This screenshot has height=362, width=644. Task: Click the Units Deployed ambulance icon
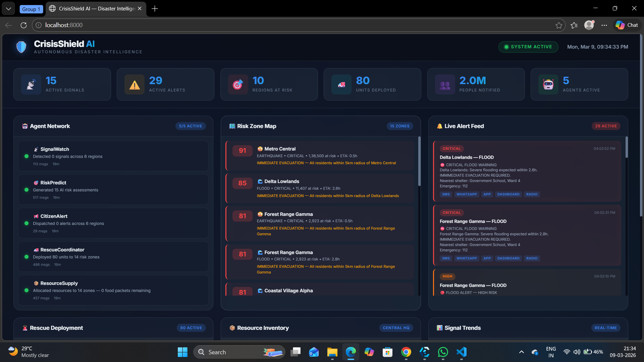pyautogui.click(x=341, y=84)
